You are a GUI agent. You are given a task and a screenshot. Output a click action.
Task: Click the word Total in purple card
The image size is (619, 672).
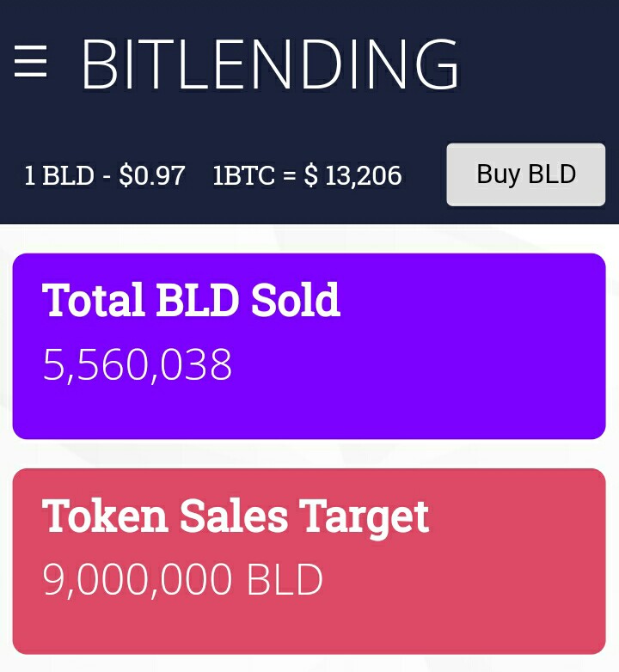click(x=93, y=299)
